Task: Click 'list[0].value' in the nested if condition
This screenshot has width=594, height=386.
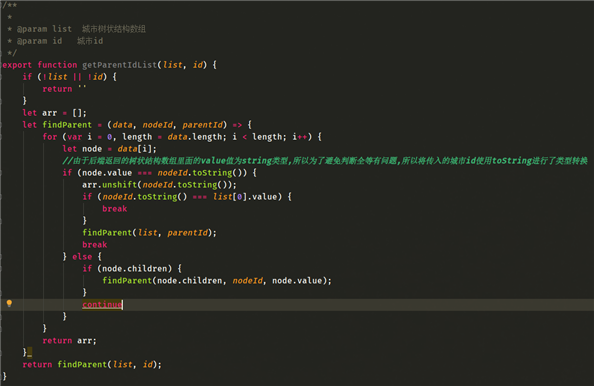Action: pyautogui.click(x=245, y=197)
